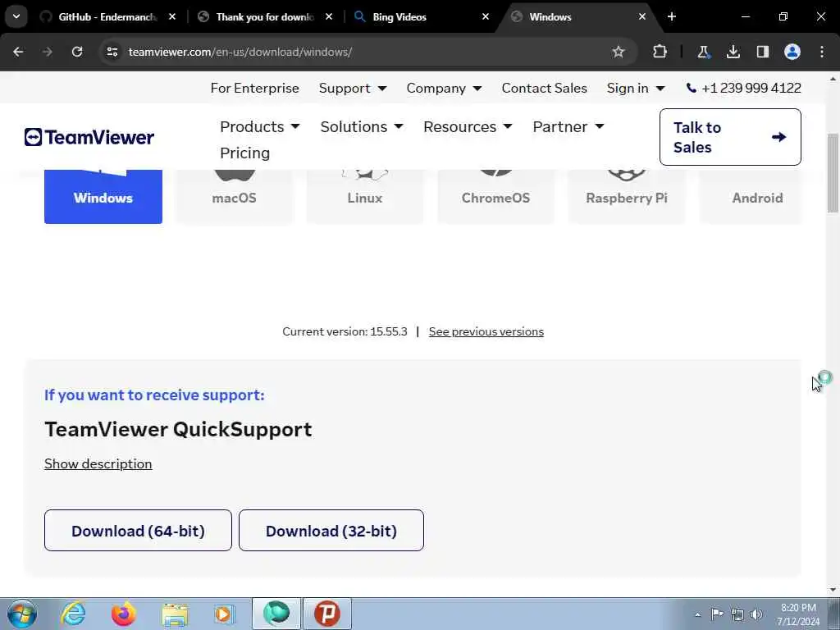Open For Enterprise link
The width and height of the screenshot is (840, 630).
coord(254,88)
